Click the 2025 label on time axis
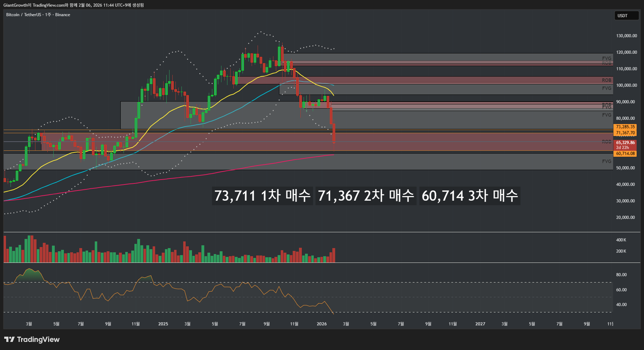The width and height of the screenshot is (644, 350). point(163,324)
